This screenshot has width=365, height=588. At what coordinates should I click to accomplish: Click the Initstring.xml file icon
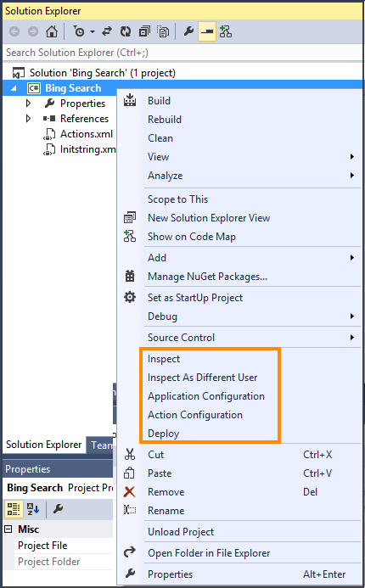point(49,149)
